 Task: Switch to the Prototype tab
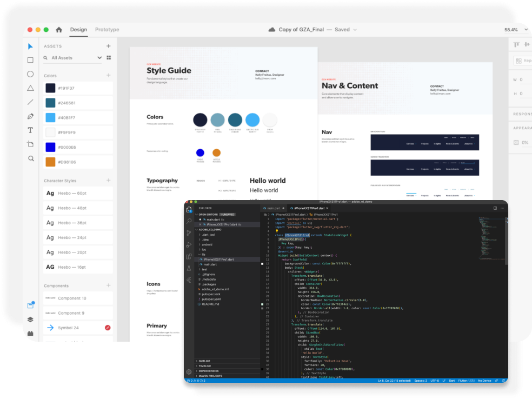(x=107, y=30)
